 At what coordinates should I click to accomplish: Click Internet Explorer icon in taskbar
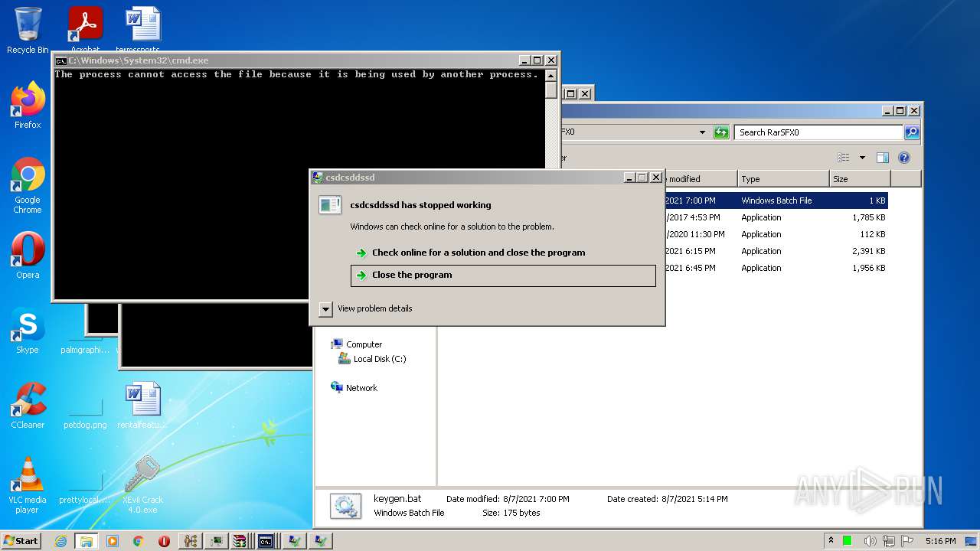[x=60, y=541]
